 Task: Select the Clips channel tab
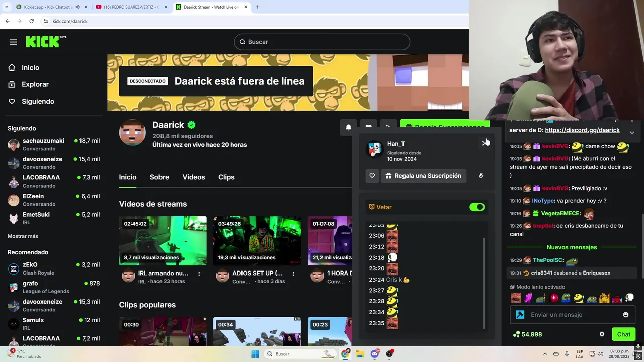(x=226, y=177)
